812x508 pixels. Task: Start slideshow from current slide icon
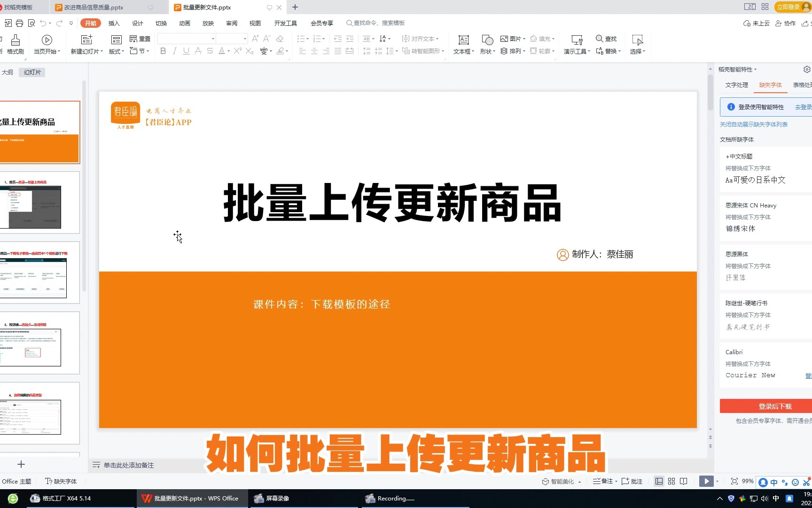[x=47, y=40]
